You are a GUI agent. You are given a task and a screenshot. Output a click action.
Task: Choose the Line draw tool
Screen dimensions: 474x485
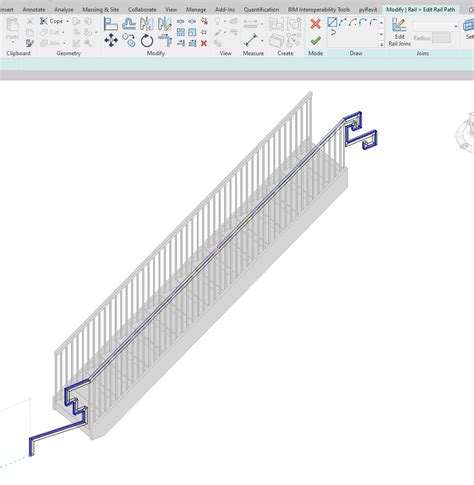(x=332, y=22)
